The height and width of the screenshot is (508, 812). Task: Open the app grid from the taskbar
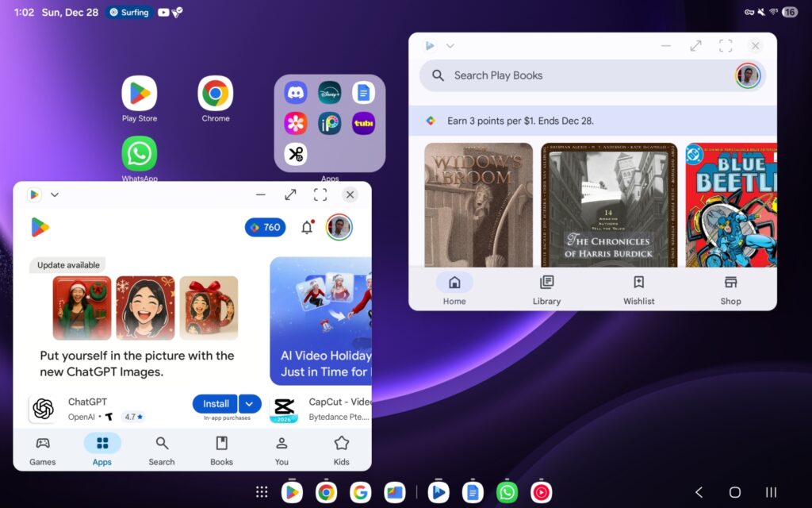coord(262,492)
